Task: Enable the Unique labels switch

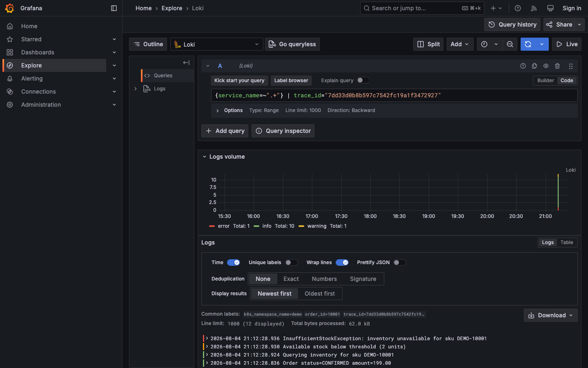Action: (x=292, y=263)
